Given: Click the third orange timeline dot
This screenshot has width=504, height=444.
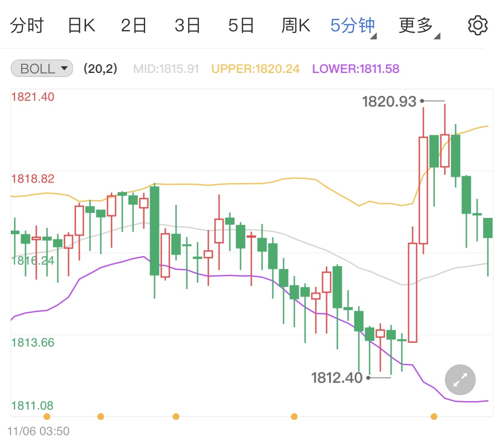Looking at the screenshot, I should point(176,417).
